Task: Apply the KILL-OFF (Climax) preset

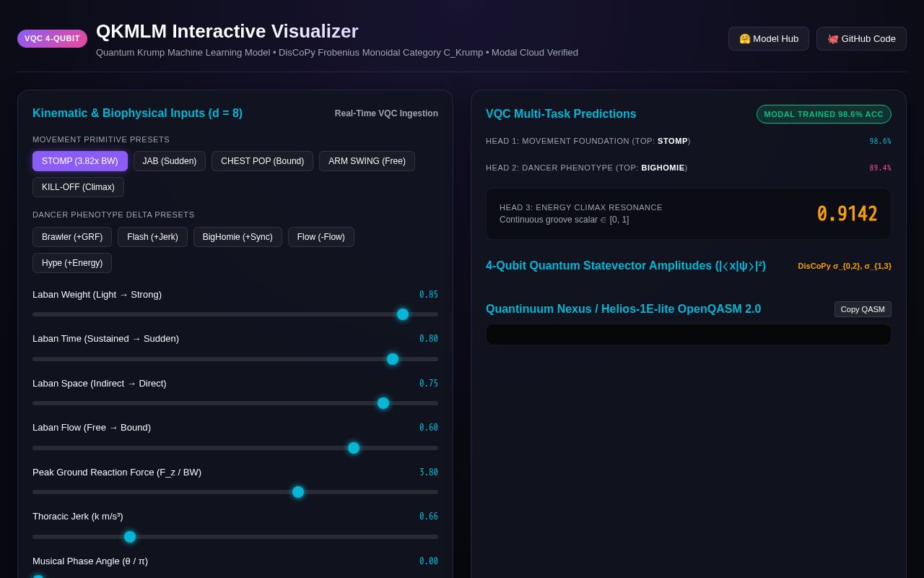Action: (78, 187)
